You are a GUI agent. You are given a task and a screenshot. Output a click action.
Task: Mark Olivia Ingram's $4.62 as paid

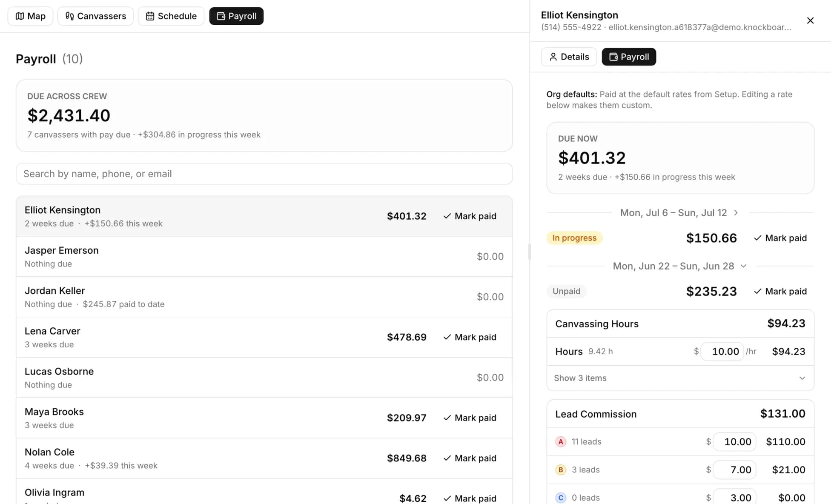click(x=470, y=498)
